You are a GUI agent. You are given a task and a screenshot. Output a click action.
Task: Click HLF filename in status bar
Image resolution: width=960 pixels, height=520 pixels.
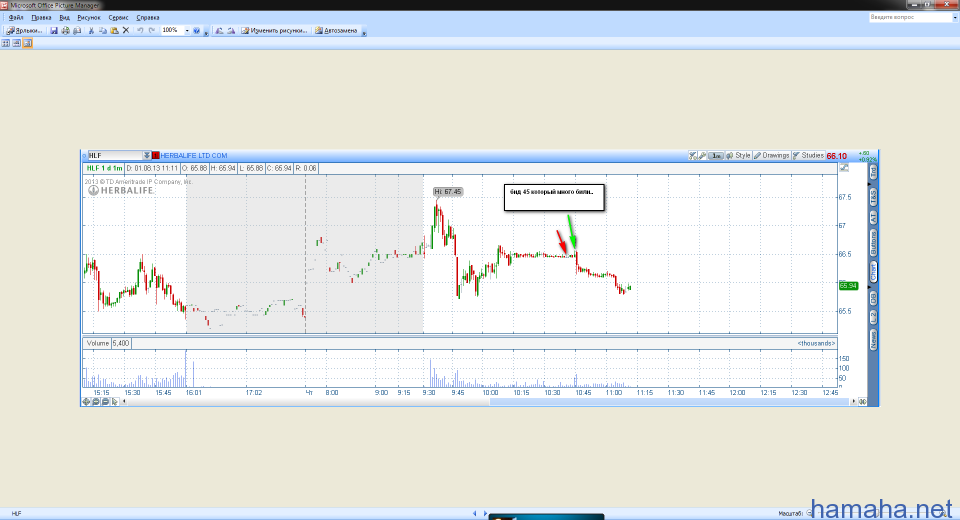pyautogui.click(x=17, y=514)
